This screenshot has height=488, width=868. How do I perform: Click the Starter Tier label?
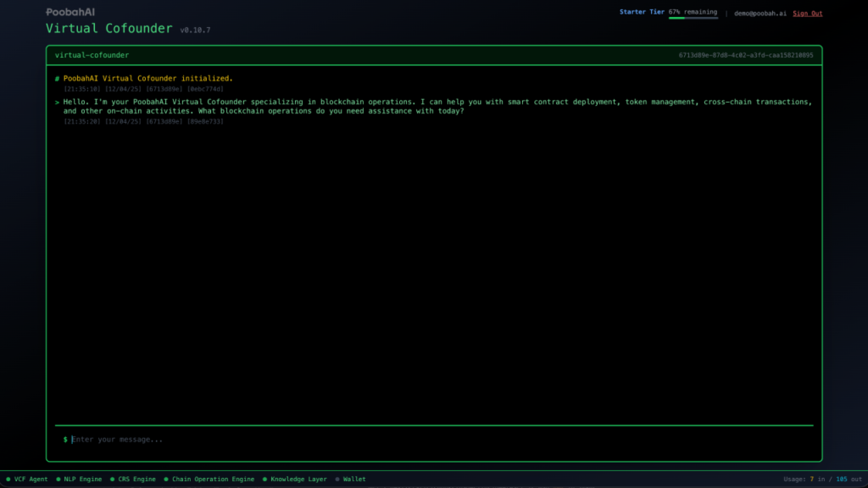click(642, 13)
